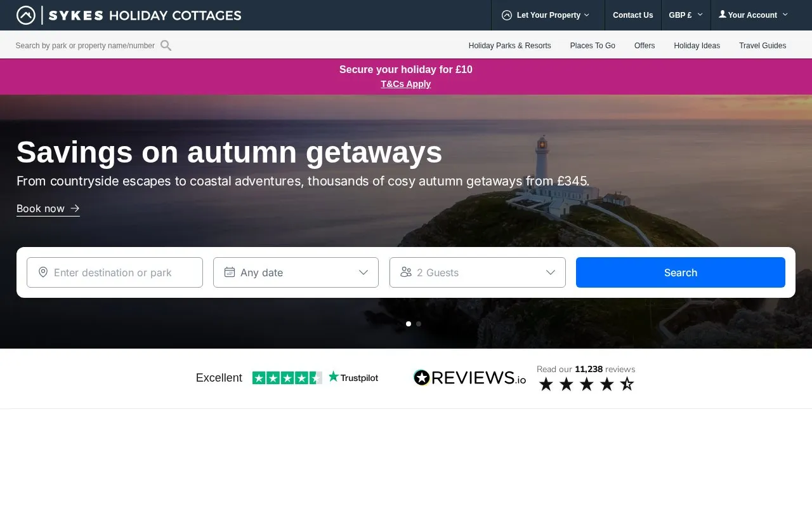Expand the Your Account dropdown
This screenshot has width=812, height=508.
753,15
